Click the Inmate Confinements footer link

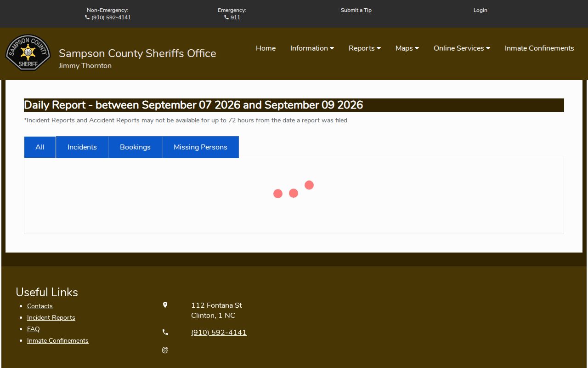click(x=58, y=341)
